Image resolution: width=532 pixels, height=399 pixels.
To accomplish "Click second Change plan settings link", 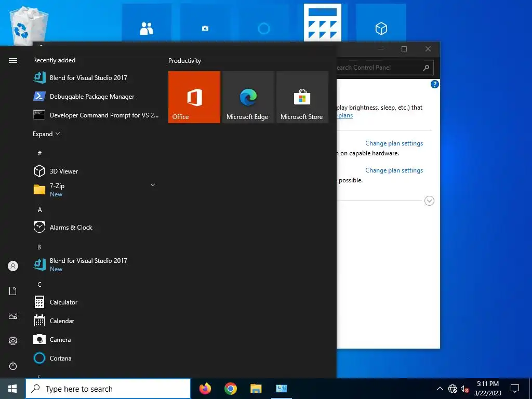I will [394, 170].
